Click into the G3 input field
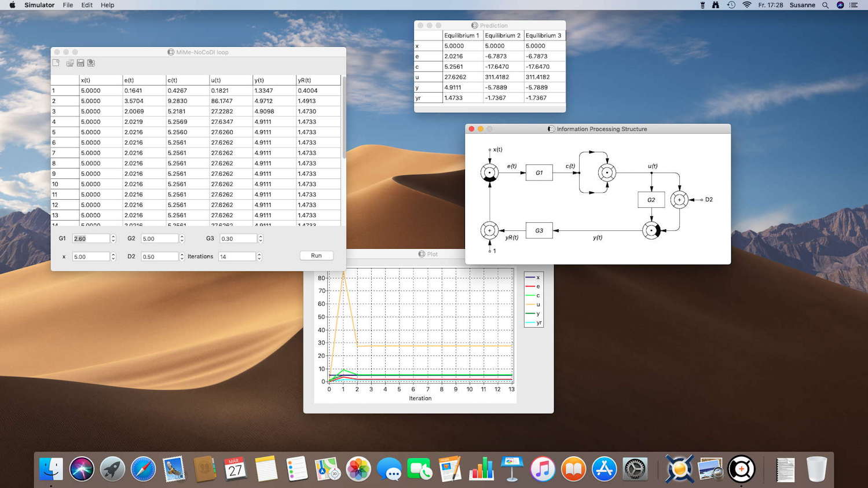 238,239
